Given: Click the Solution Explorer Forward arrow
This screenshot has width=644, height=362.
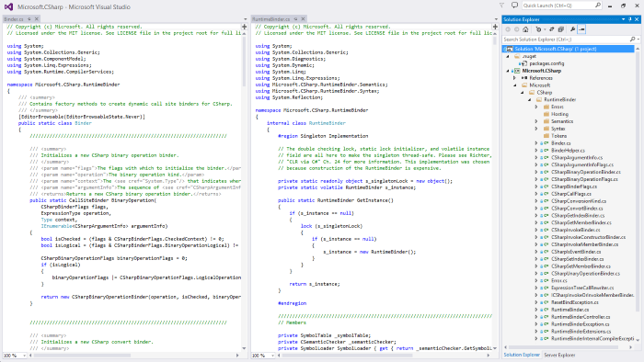Looking at the screenshot, I should tap(517, 29).
